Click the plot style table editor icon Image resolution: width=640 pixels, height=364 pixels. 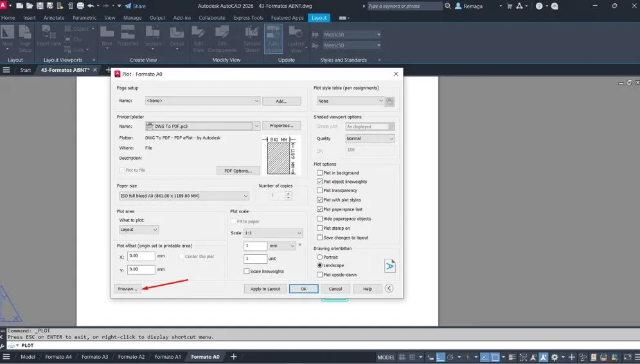tap(390, 101)
